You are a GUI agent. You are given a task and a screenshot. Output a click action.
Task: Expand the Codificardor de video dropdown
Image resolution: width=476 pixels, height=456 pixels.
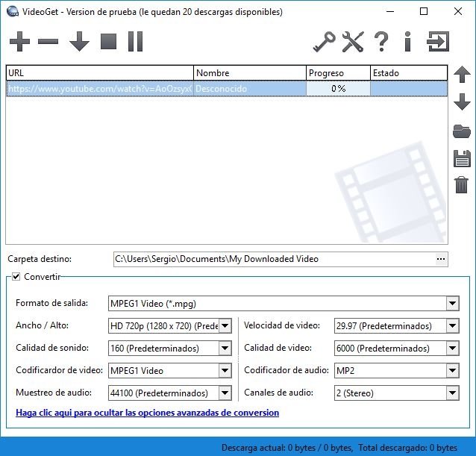225,370
